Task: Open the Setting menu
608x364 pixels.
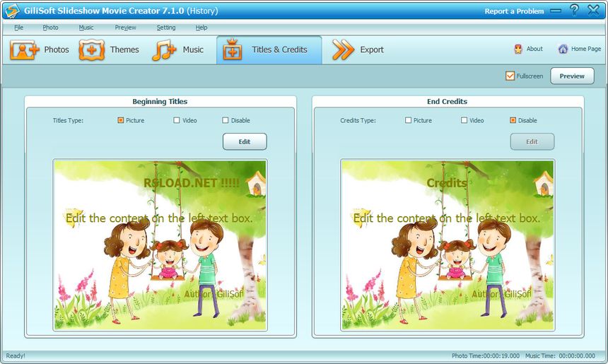Action: (166, 28)
